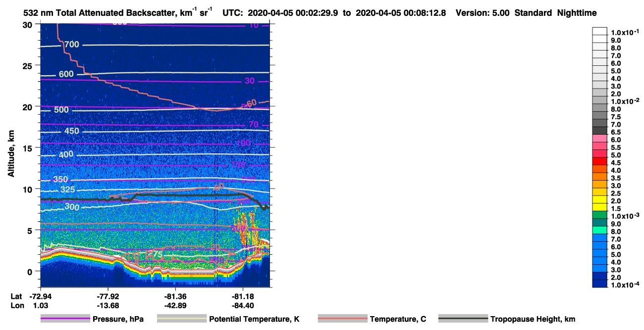The image size is (644, 330).
Task: Click the '700' potential temperature contour label
Action: tap(72, 45)
